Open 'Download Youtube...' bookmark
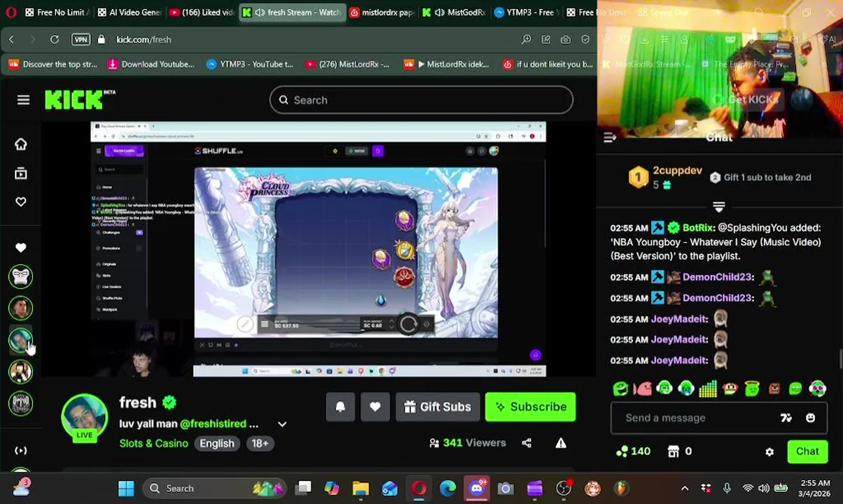The height and width of the screenshot is (504, 843). point(151,64)
